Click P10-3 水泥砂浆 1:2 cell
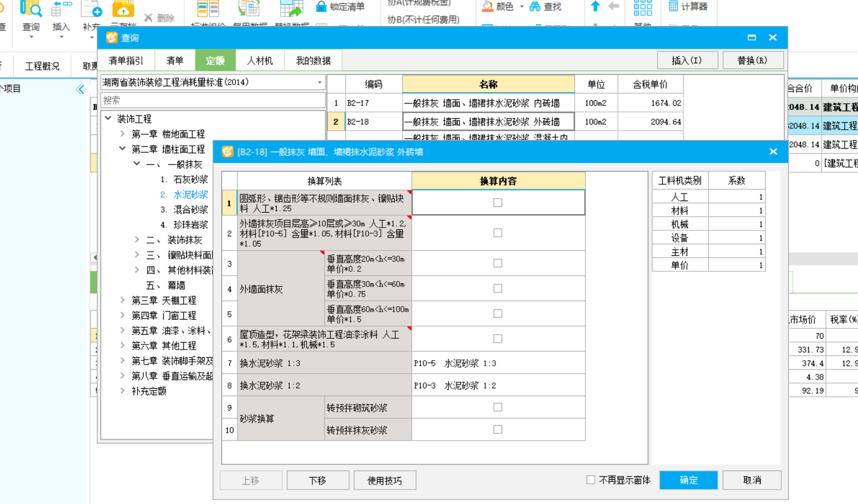This screenshot has width=858, height=504. click(498, 385)
